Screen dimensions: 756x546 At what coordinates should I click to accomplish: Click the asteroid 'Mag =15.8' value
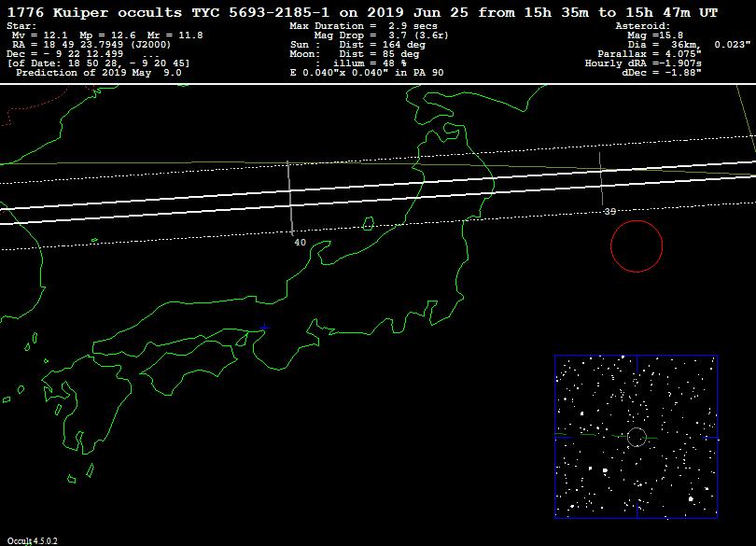(x=655, y=35)
